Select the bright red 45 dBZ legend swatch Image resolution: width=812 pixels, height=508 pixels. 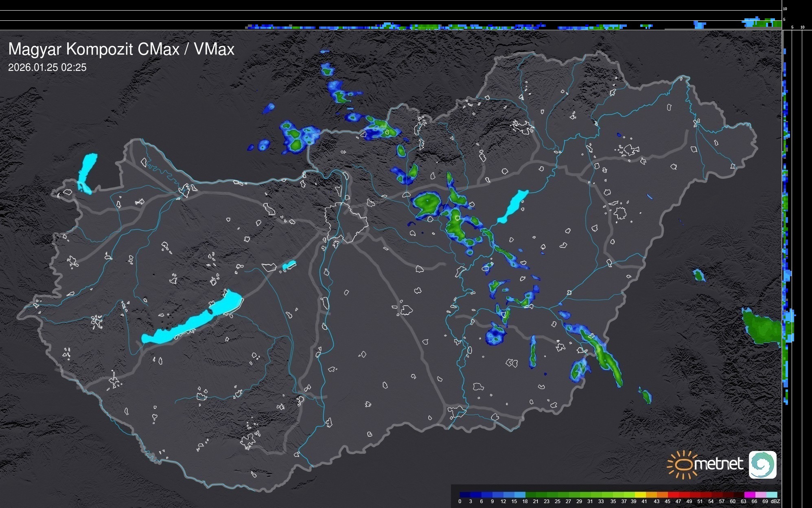(x=673, y=495)
